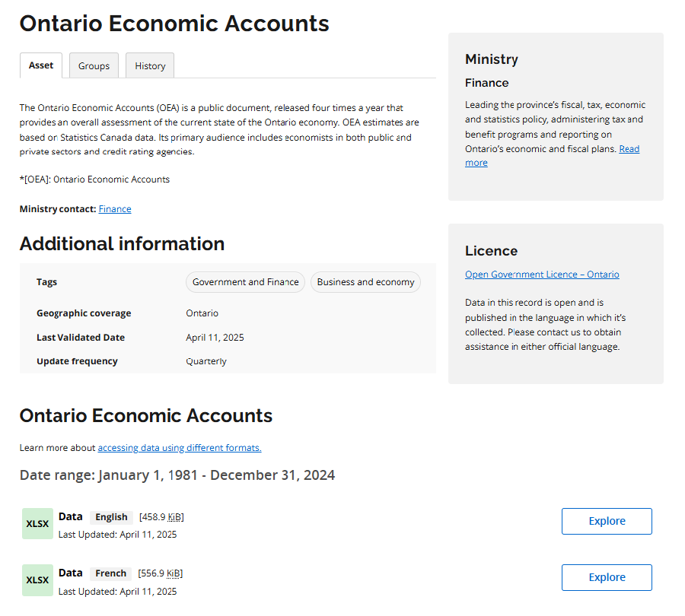Screen dimensions: 685x616
Task: Click the XLSX icon for French data
Action: [37, 580]
